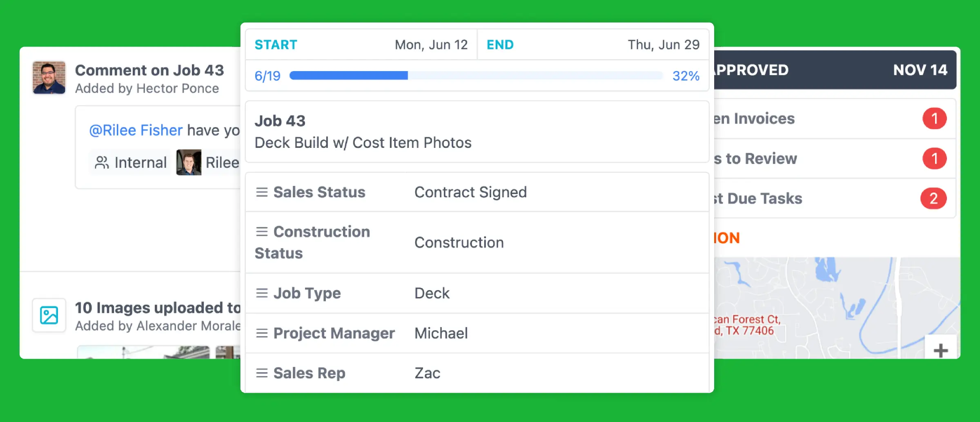Select the END date Thu, Jun 29
Viewport: 980px width, 422px height.
point(663,45)
